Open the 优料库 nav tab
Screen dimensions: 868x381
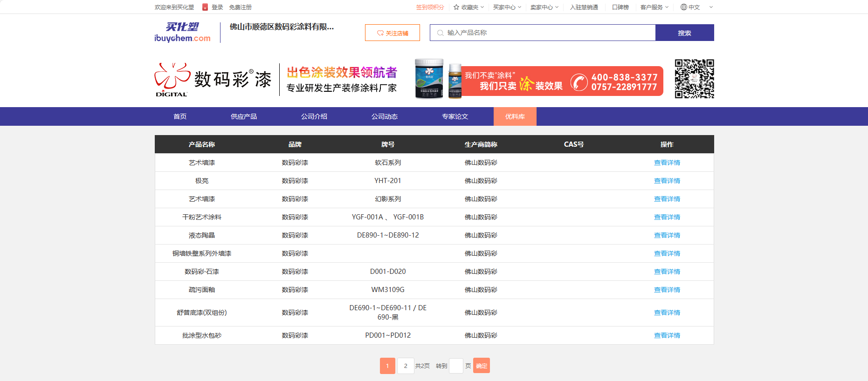click(515, 116)
